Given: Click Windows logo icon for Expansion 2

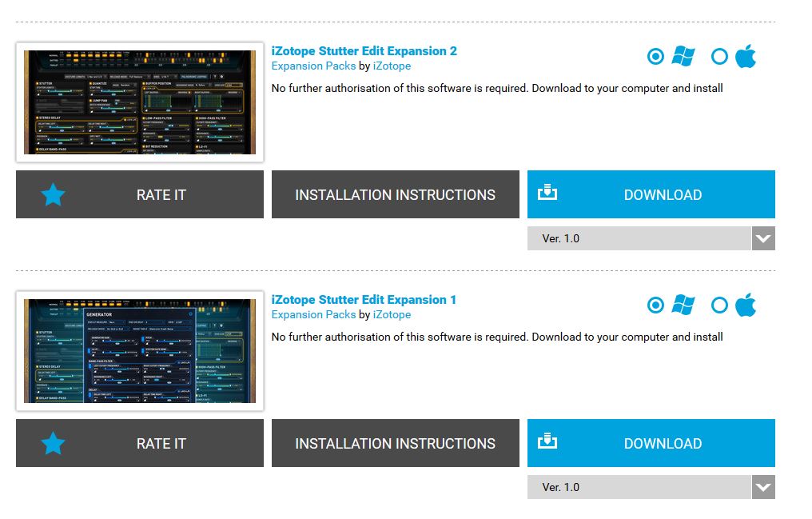Looking at the screenshot, I should [x=683, y=56].
